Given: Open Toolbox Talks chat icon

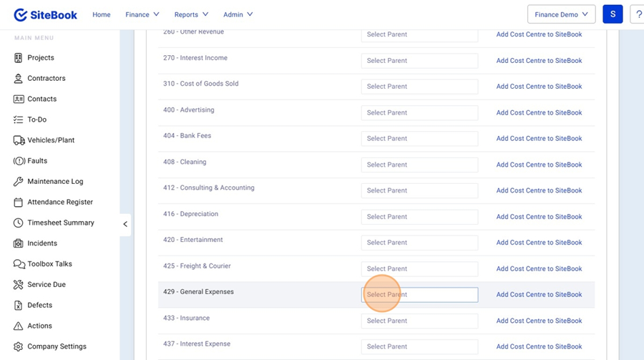Looking at the screenshot, I should point(19,264).
